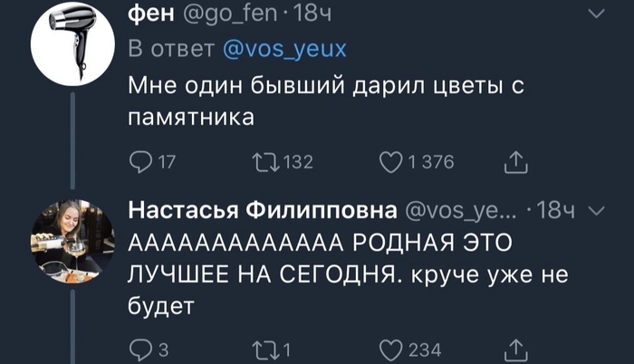The image size is (634, 364).
Task: Open the options chevron on фен's tweet
Action: [595, 14]
